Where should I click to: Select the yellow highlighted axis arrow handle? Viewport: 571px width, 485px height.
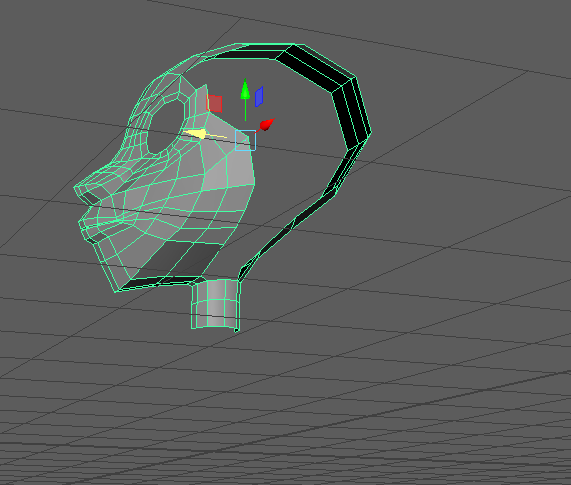[197, 134]
